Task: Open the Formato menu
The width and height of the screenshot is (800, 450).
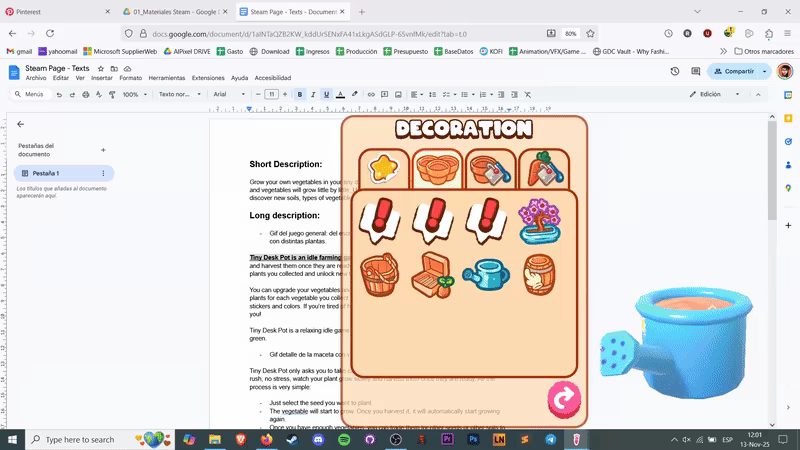Action: tap(131, 78)
